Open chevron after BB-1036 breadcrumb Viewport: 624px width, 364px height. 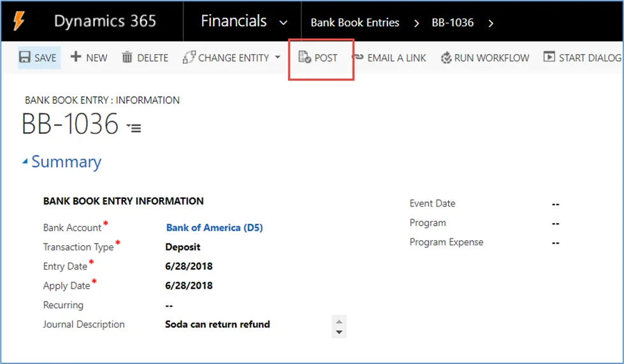coord(491,24)
